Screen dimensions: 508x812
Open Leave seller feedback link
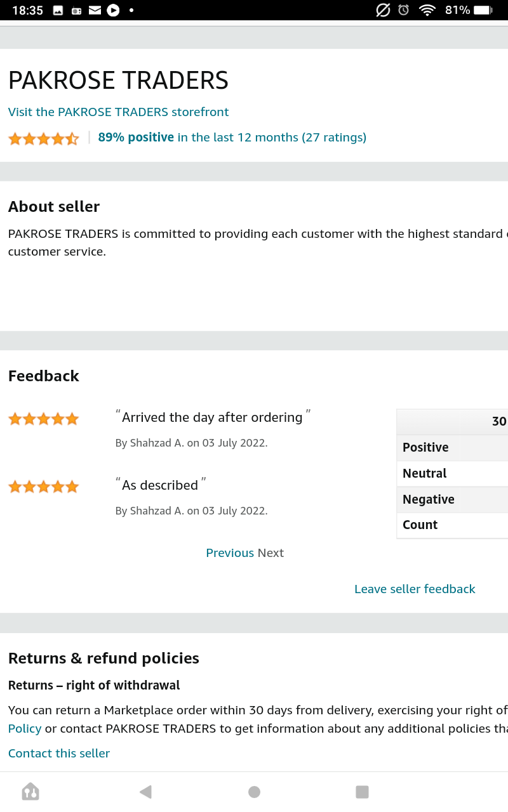415,589
